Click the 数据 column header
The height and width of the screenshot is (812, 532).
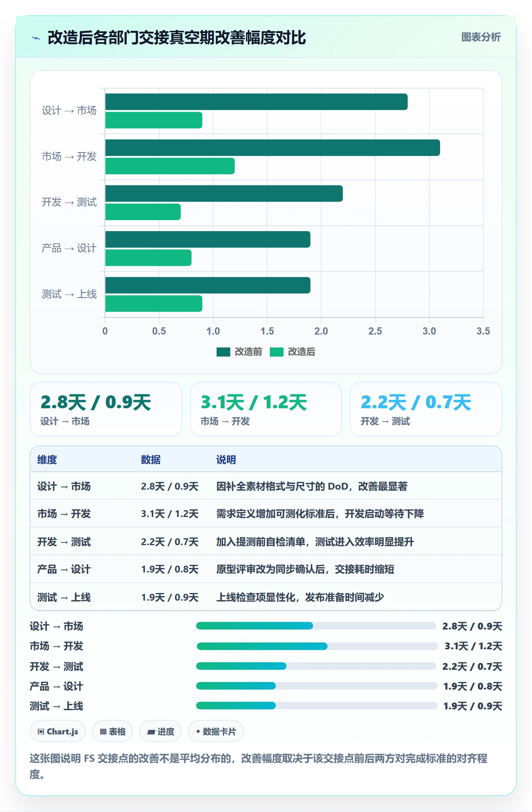click(151, 460)
